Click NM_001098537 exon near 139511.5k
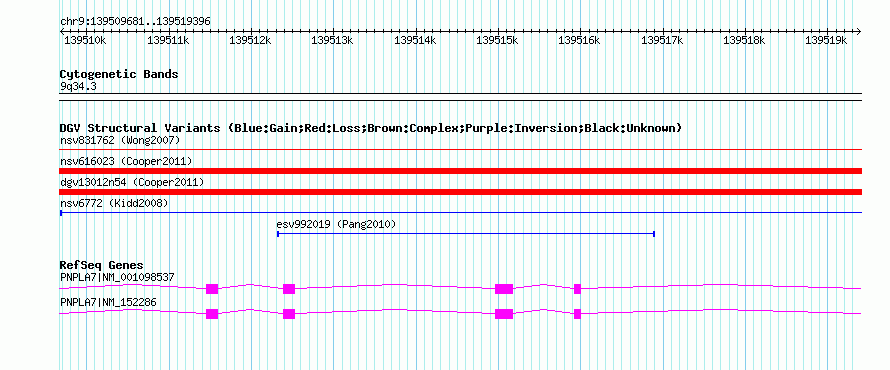 212,288
